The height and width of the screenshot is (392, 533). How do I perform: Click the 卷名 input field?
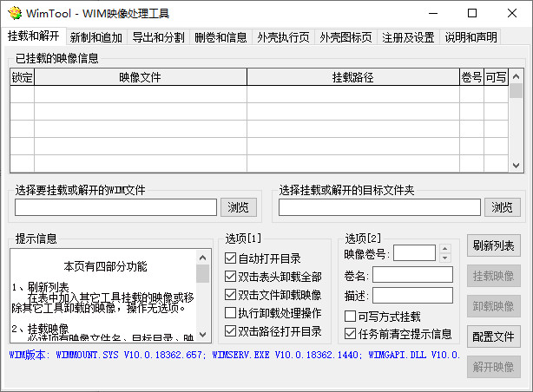412,274
